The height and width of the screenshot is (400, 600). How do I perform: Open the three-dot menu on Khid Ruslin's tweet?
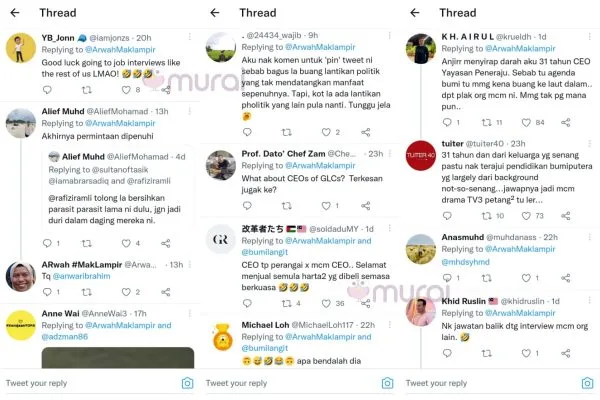pos(590,300)
